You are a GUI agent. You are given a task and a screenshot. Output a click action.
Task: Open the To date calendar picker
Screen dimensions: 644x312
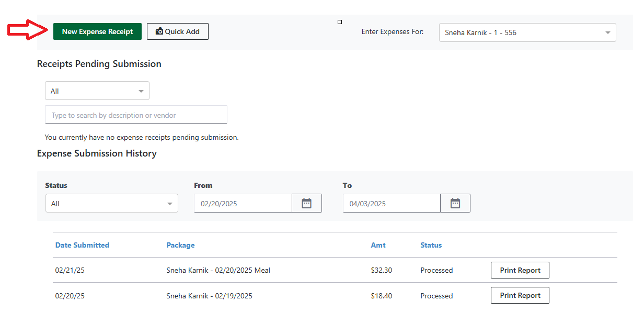[455, 204]
